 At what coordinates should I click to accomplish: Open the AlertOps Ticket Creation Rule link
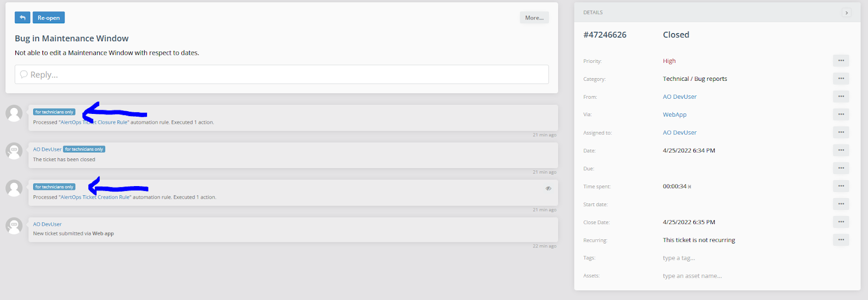coord(95,197)
